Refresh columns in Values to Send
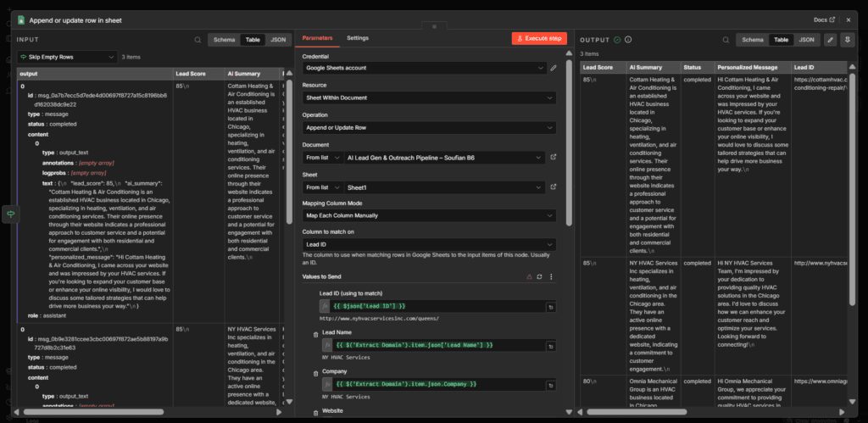Viewport: 868px width, 423px height. (x=540, y=277)
